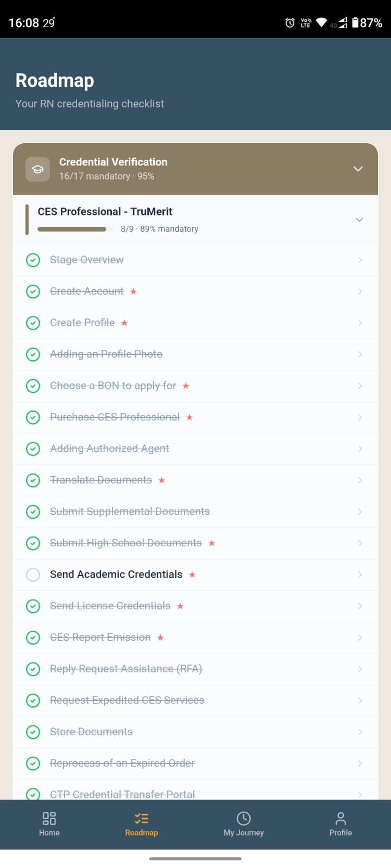Tap the CES Professional progress bar

[x=72, y=229]
